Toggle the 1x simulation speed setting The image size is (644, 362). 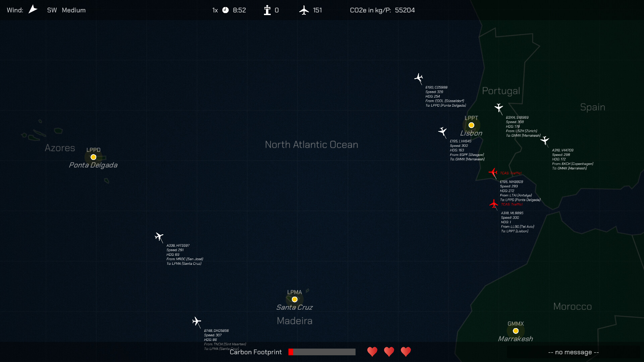pyautogui.click(x=215, y=10)
